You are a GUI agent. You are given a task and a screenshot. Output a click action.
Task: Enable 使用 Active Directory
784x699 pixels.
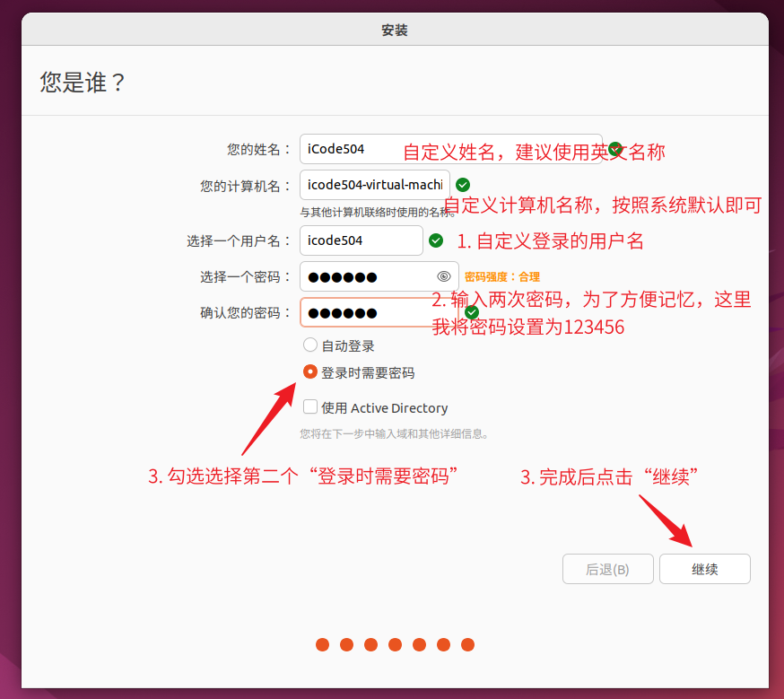click(309, 407)
